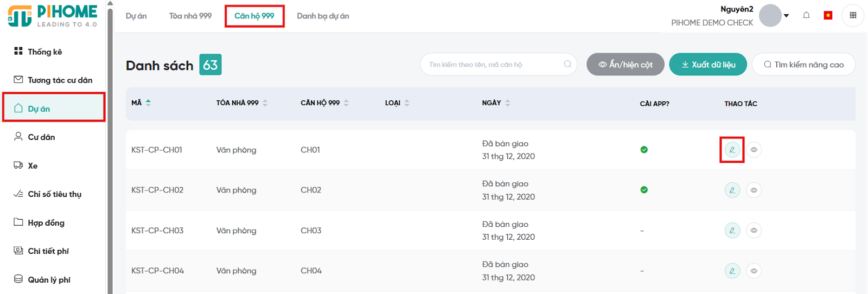Open the apps grid menu icon
The height and width of the screenshot is (294, 868).
[853, 15]
